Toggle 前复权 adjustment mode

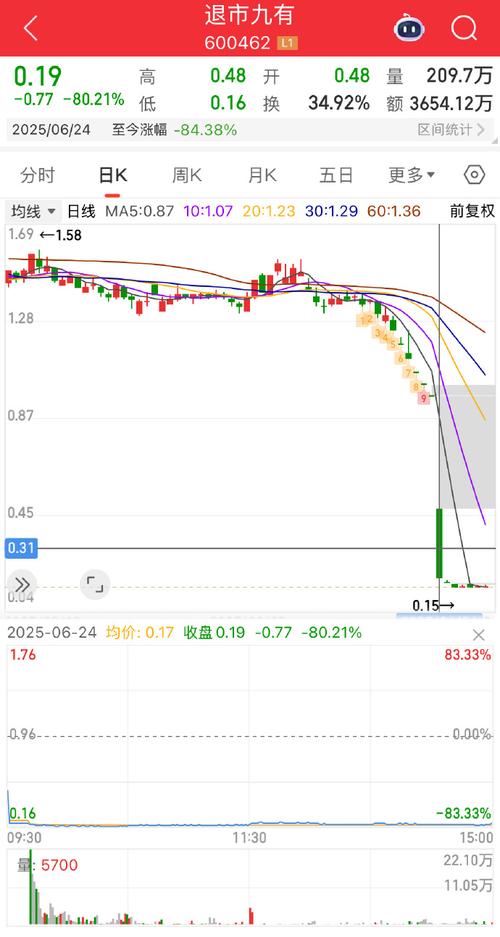point(472,211)
